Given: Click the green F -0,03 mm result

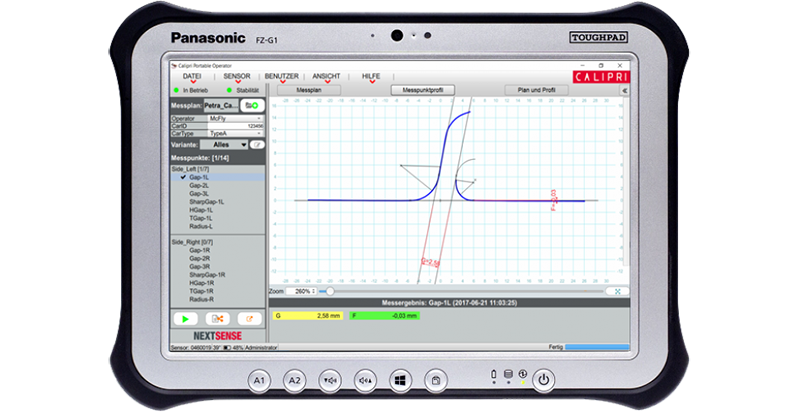Looking at the screenshot, I should click(x=385, y=316).
